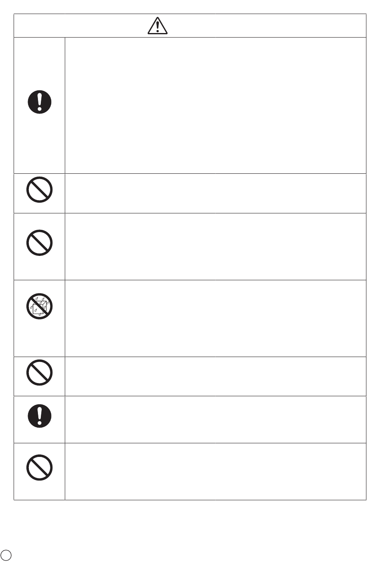This screenshot has height=563, width=392.
Task: Click the warning triangle in the header
Action: (x=158, y=26)
